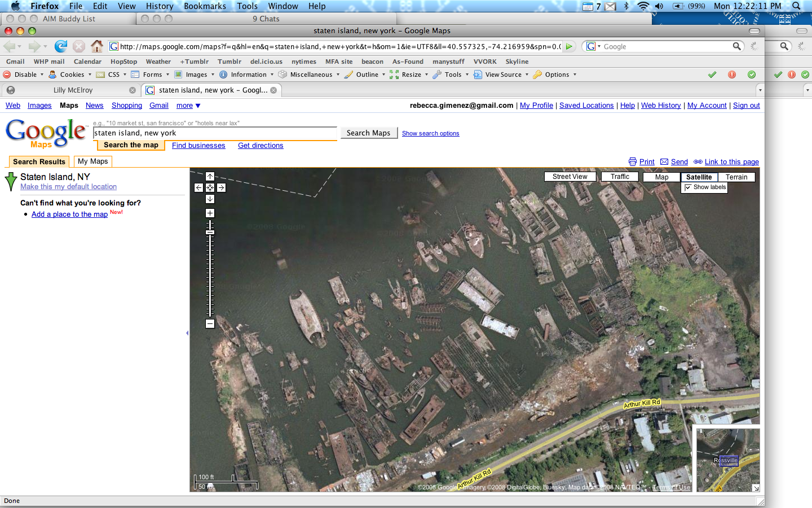
Task: Open the History menu
Action: 160,6
